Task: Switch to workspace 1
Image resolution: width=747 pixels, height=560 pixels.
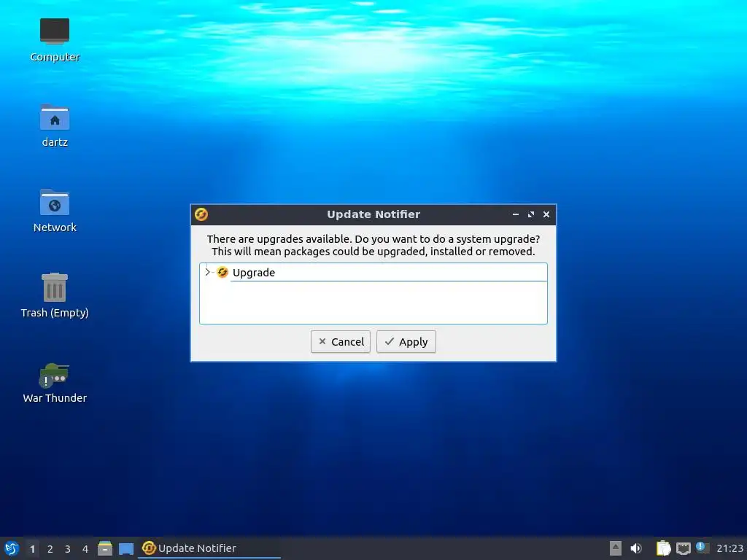Action: pyautogui.click(x=32, y=548)
